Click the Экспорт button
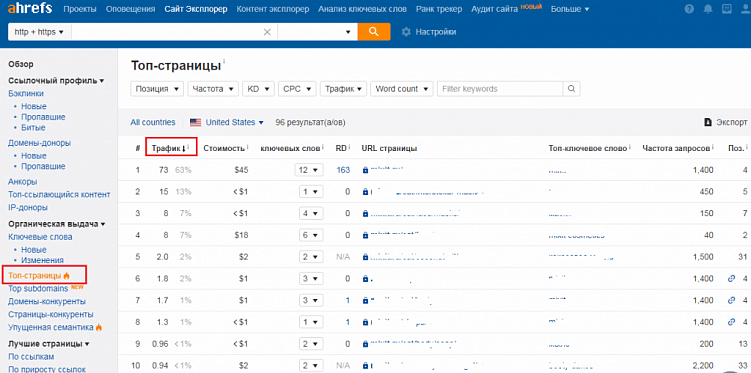The image size is (751, 373). point(726,123)
